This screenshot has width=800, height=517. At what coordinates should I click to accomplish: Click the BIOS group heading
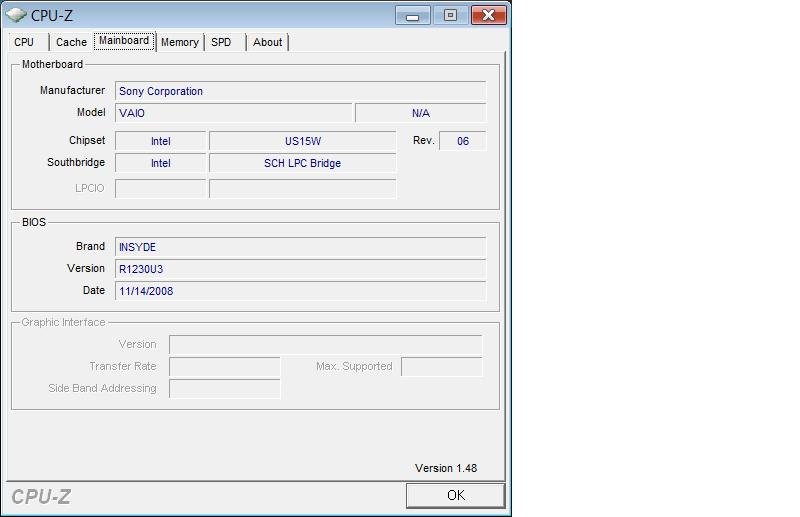pyautogui.click(x=34, y=222)
